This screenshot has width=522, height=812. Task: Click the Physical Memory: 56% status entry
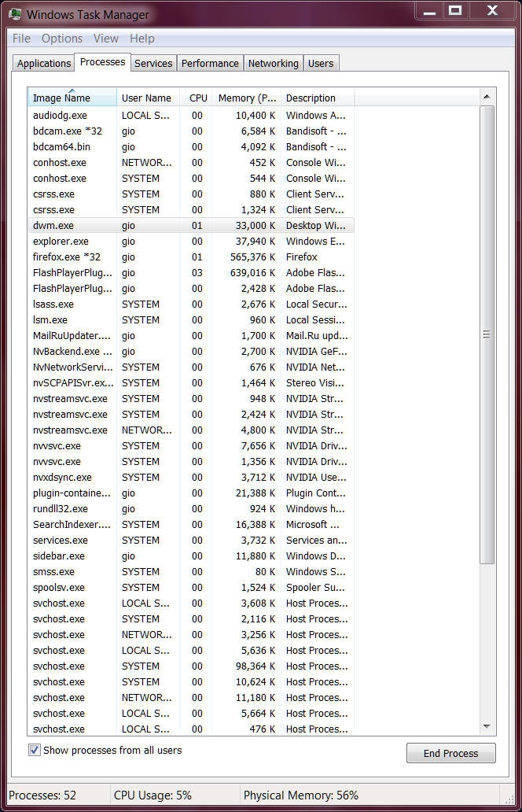pos(300,795)
